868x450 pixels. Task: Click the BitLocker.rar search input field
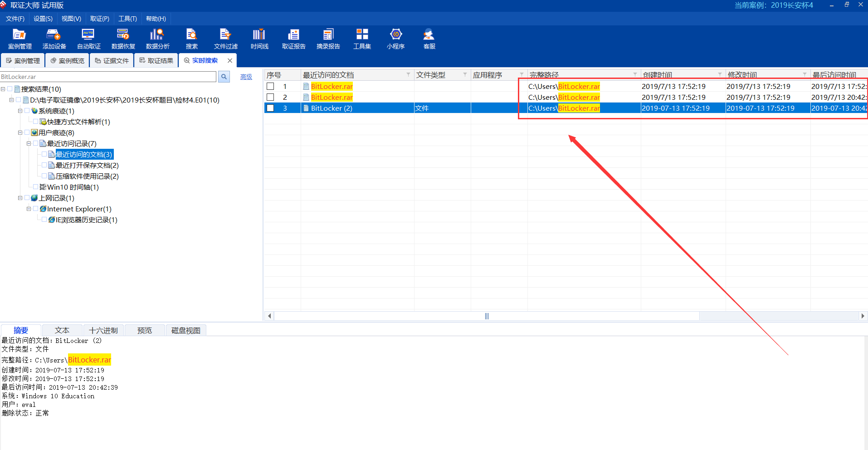point(108,77)
